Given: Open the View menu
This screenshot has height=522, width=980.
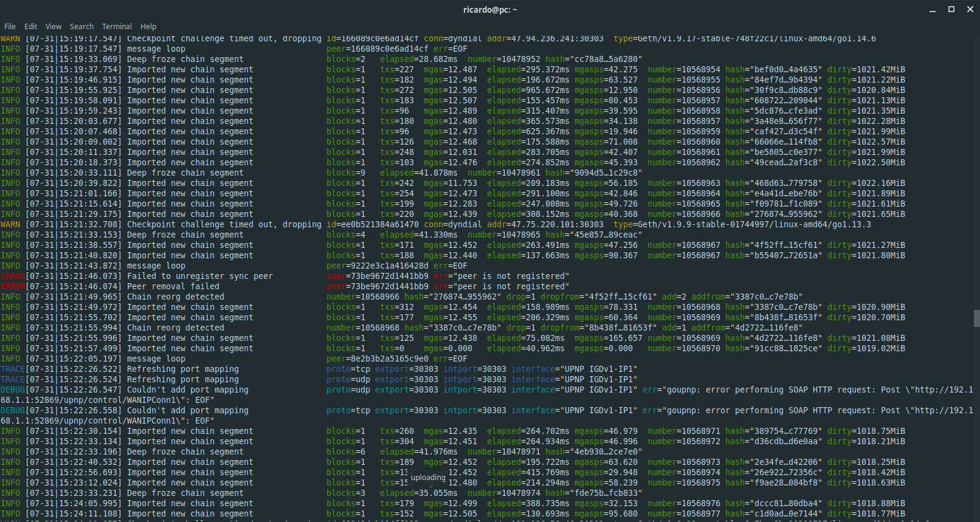Looking at the screenshot, I should (x=53, y=26).
